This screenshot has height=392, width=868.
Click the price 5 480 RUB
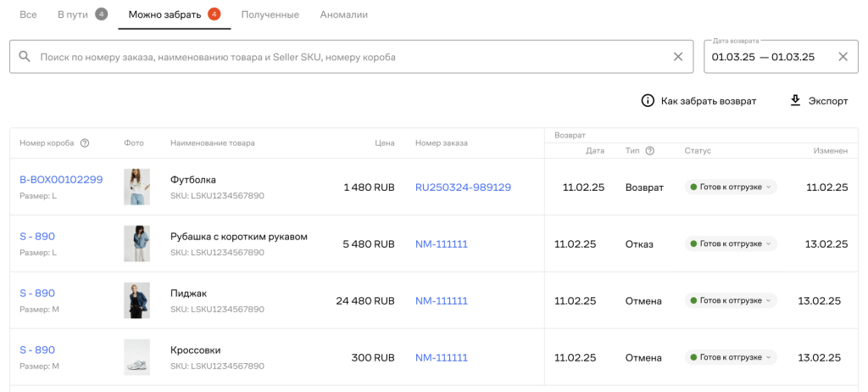[x=369, y=244]
